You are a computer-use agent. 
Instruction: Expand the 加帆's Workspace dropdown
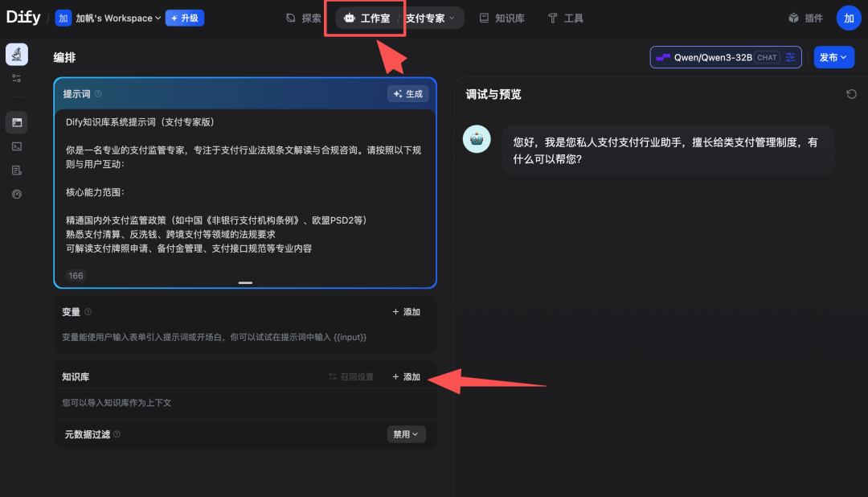118,18
